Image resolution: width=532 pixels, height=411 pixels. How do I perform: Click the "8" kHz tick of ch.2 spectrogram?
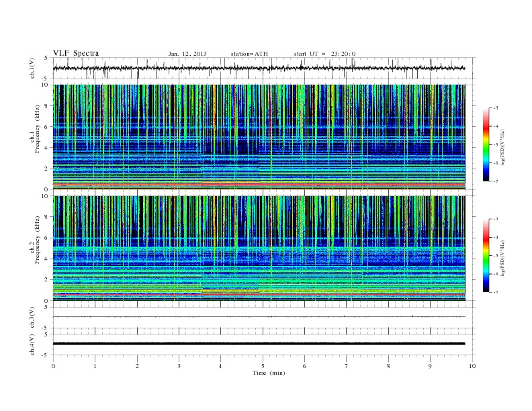[x=47, y=217]
